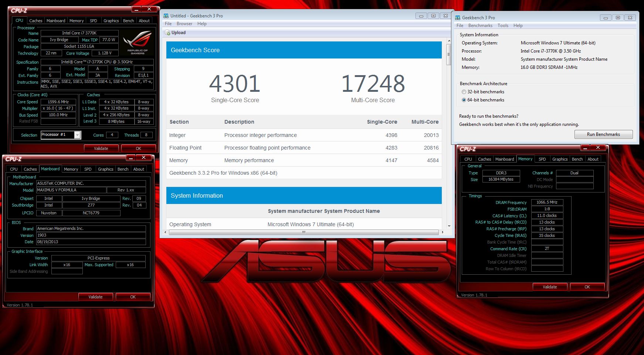Switch to Graphics tab in top-left CPU-Z
This screenshot has height=355, width=644.
tap(111, 21)
